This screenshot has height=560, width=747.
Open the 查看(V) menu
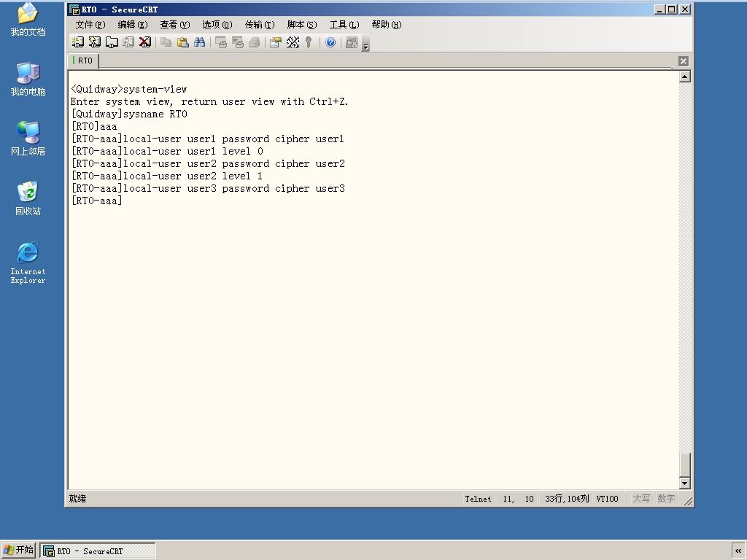(x=175, y=25)
